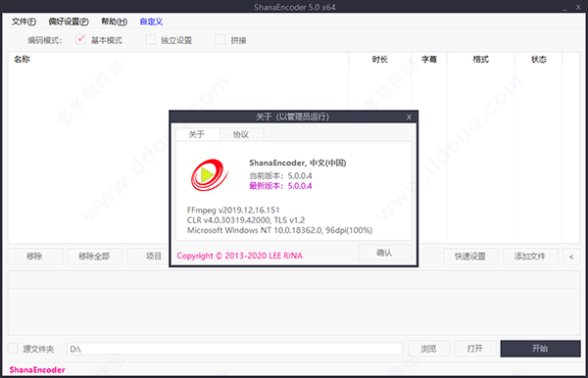Screen dimensions: 588x378
Task: Enable the 独立设置 checkbox
Action: coord(150,39)
